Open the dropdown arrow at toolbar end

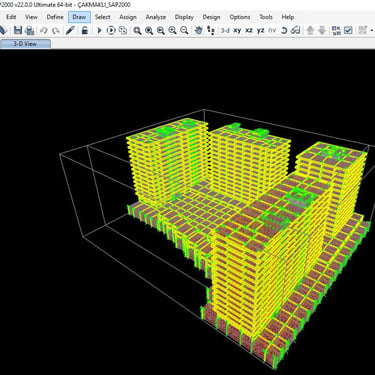click(x=372, y=30)
